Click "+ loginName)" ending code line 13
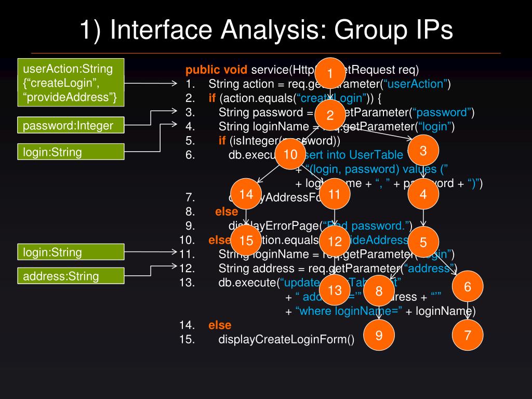 [x=441, y=311]
